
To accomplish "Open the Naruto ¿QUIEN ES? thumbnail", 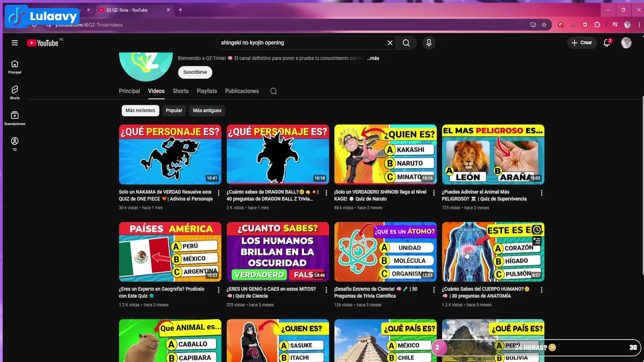I will pos(385,154).
